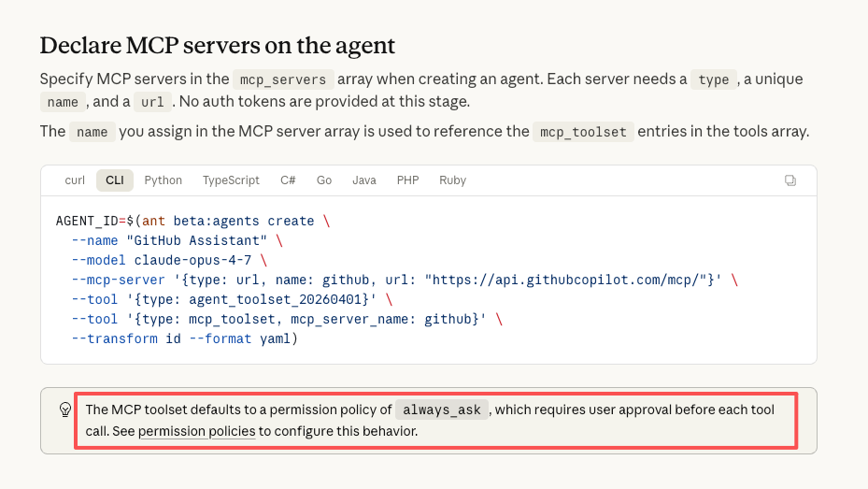Copy the code block with the copy icon
This screenshot has height=489, width=868.
(790, 180)
